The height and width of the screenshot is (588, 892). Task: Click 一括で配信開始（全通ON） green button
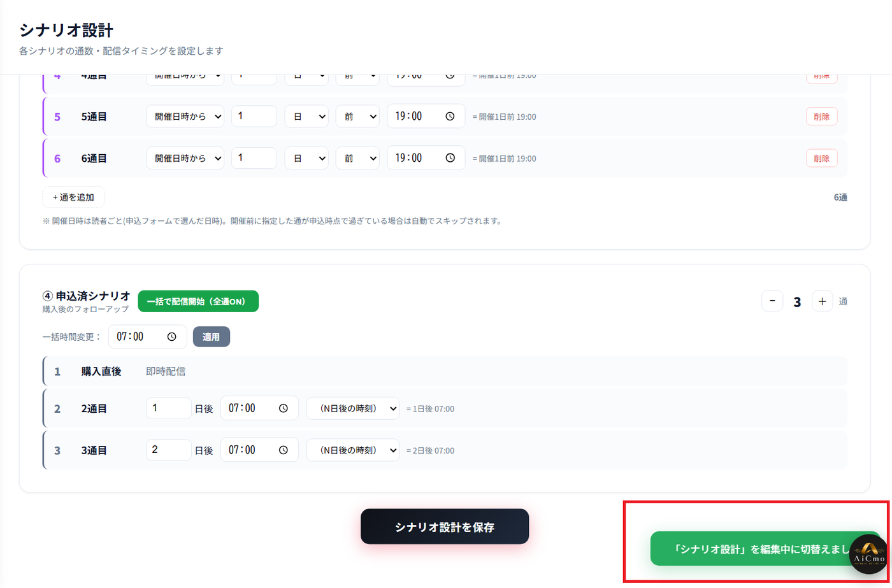(198, 301)
